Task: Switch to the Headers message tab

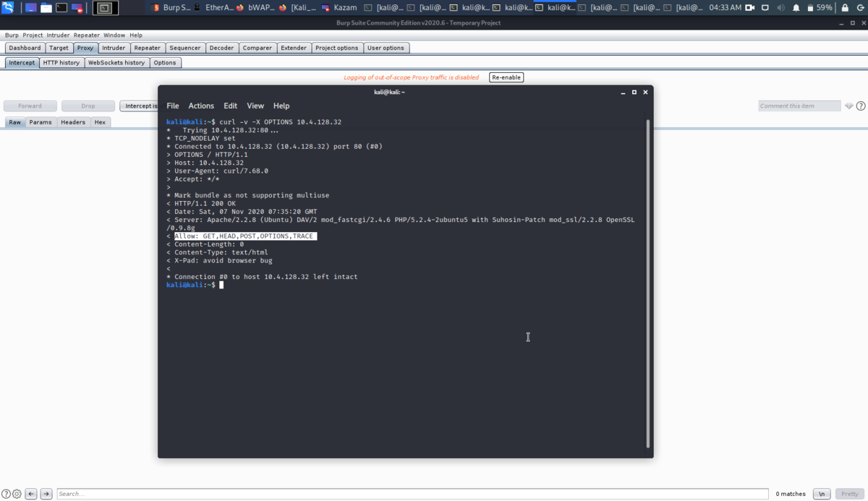Action: click(x=73, y=122)
